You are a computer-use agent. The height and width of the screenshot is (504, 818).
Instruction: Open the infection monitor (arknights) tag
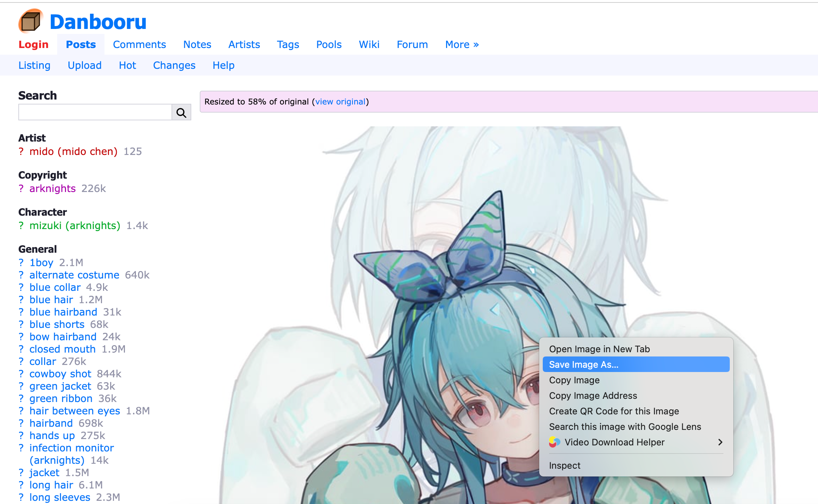72,454
